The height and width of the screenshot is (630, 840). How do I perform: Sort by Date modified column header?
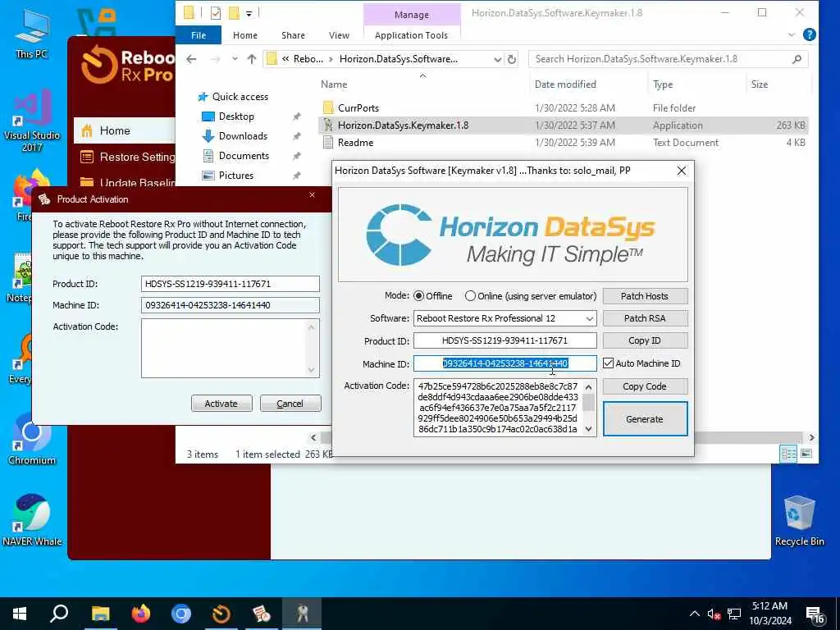[x=565, y=84]
